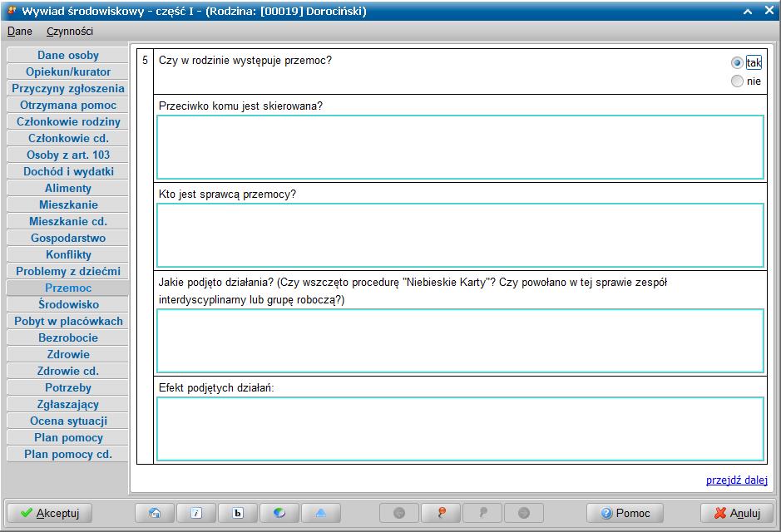Open the Czynności menu
Image resolution: width=781 pixels, height=532 pixels.
point(70,32)
